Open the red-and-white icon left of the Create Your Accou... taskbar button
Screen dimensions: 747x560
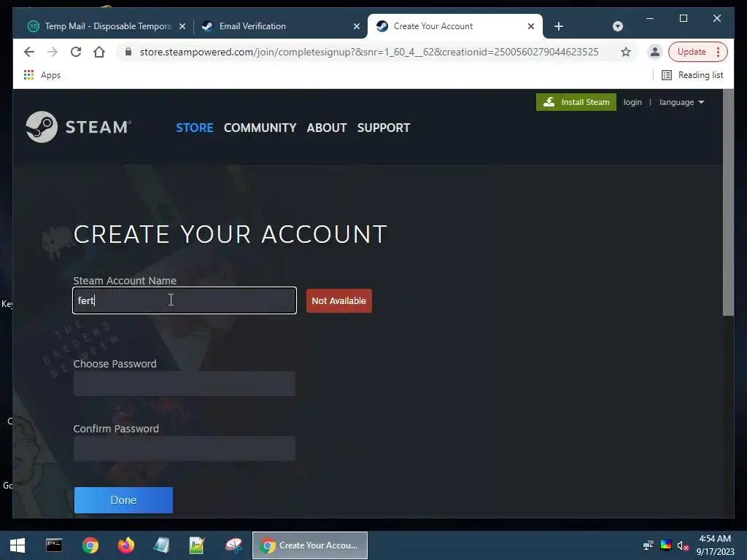233,545
